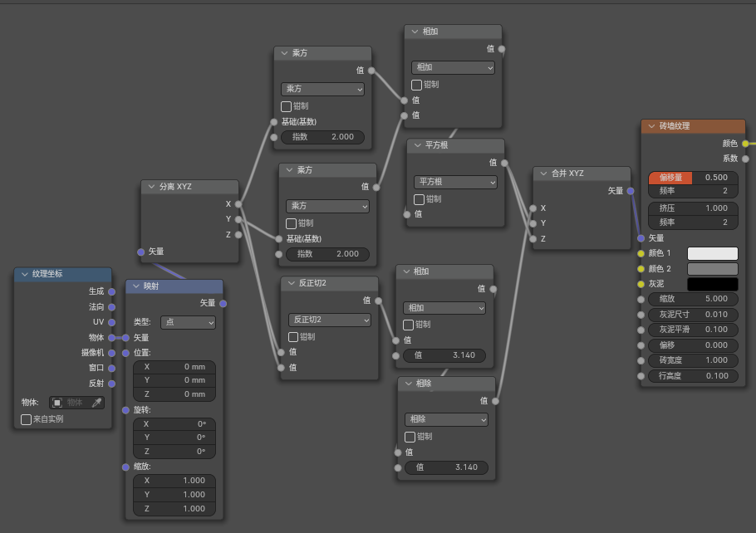
Task: Collapse the 映射 node with its chevron
Action: [x=135, y=286]
